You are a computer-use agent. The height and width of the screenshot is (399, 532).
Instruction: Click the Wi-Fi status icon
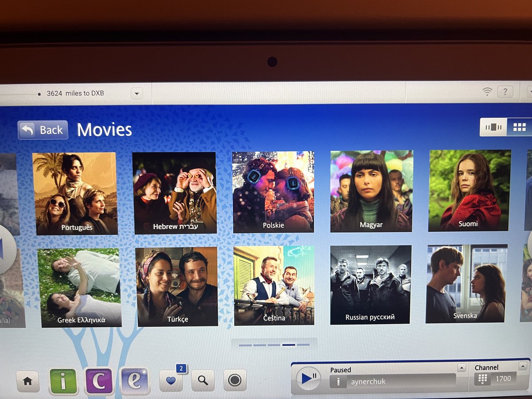click(487, 92)
